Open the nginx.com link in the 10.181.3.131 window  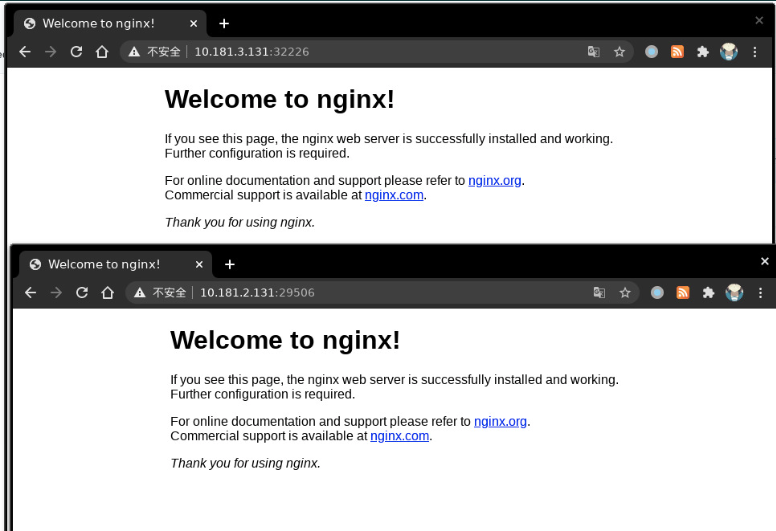[x=394, y=195]
